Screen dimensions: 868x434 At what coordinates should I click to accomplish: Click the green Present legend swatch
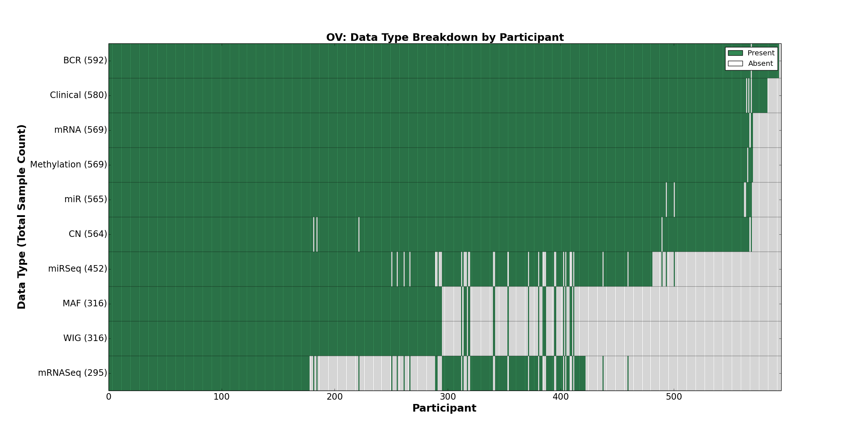coord(735,53)
